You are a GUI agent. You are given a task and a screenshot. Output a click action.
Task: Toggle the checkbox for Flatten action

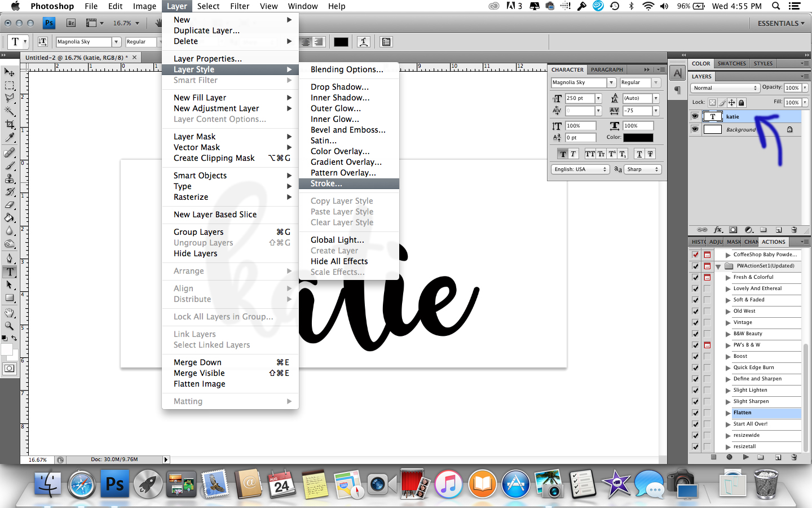695,413
